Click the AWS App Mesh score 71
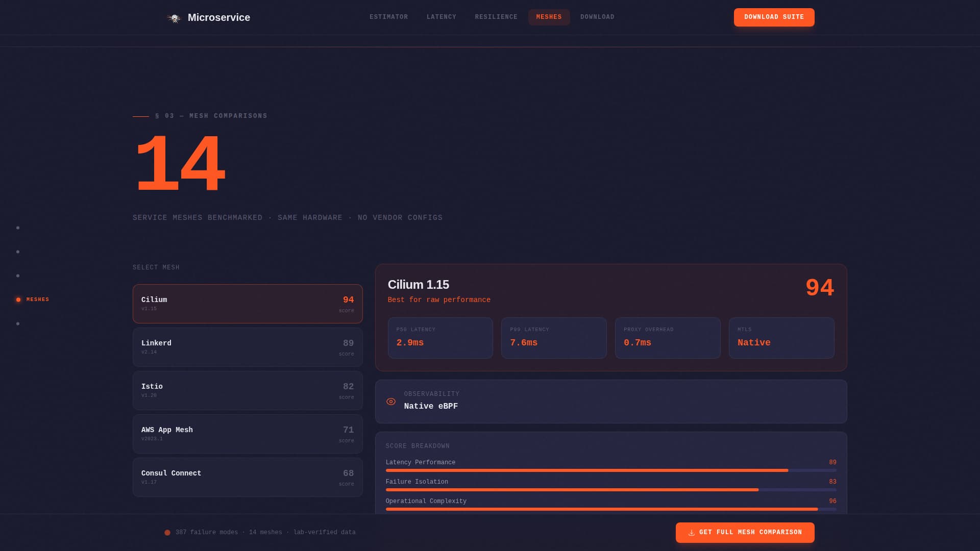The image size is (980, 551). (348, 430)
